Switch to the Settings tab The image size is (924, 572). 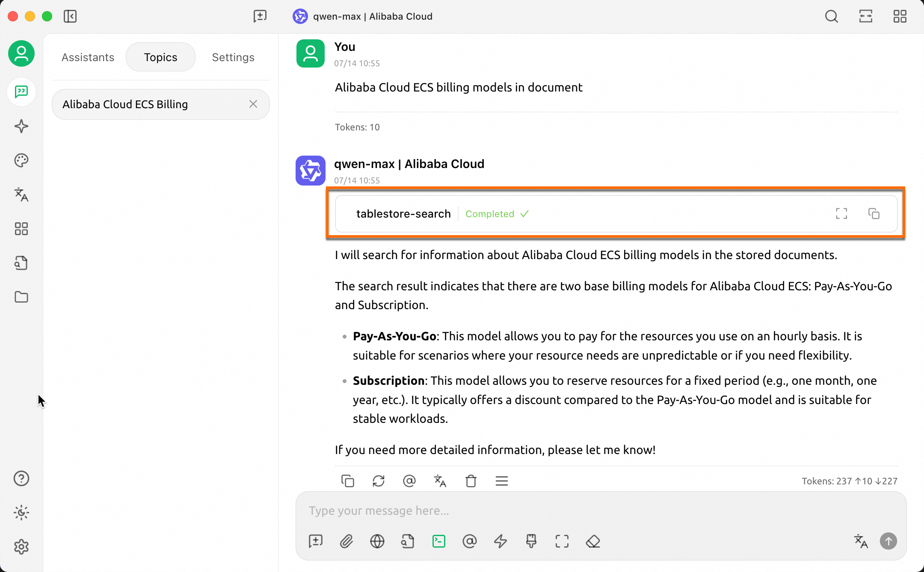[x=233, y=57]
